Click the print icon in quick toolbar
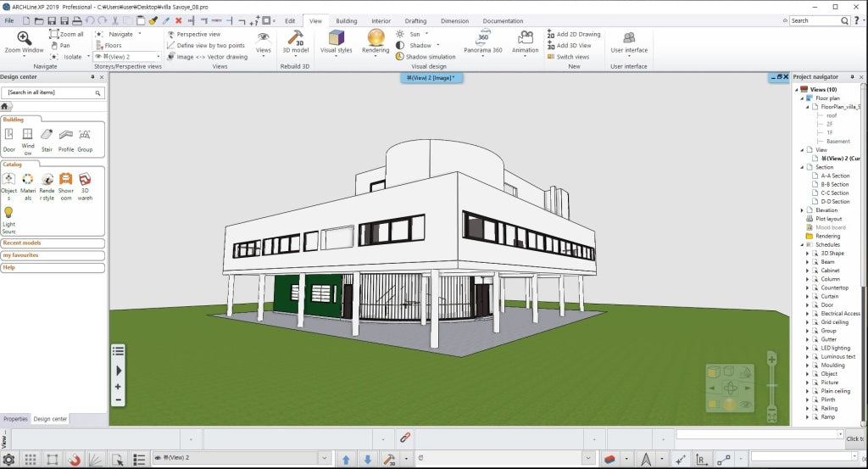868x469 pixels. coord(77,20)
